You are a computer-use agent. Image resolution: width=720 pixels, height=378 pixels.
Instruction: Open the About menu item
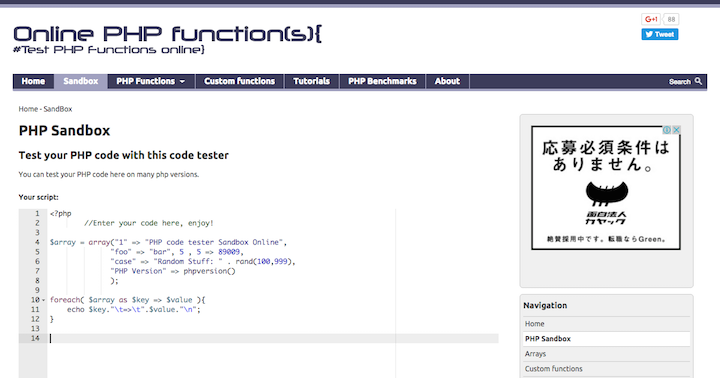[x=447, y=81]
